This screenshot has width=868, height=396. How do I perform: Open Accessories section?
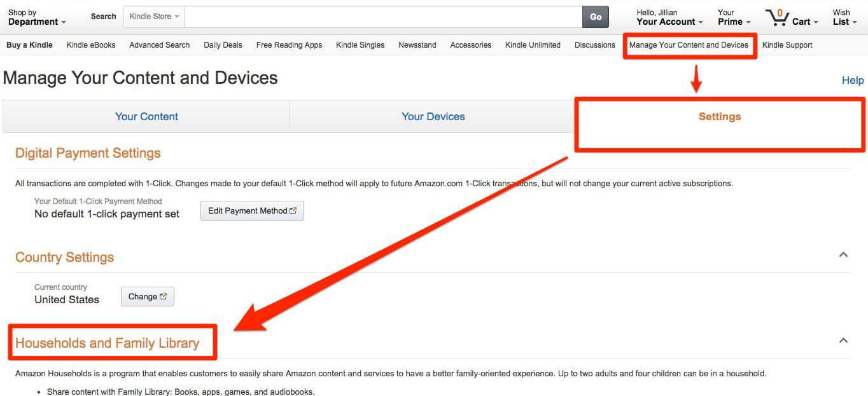point(471,45)
